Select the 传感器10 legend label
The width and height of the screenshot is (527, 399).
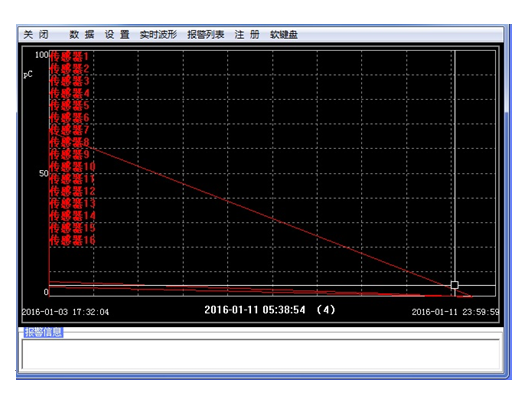(73, 167)
